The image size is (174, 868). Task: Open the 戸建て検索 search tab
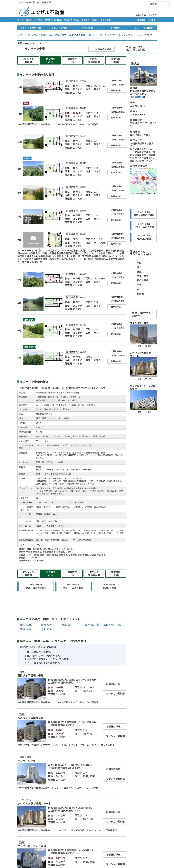(x=87, y=28)
